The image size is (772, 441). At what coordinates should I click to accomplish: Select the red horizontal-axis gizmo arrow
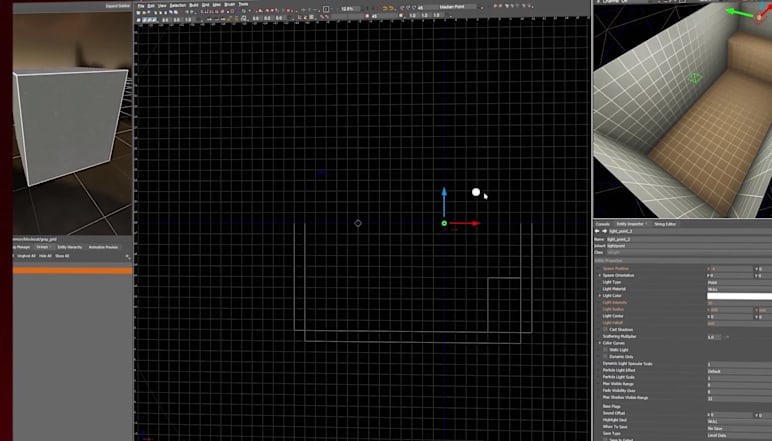[x=465, y=223]
